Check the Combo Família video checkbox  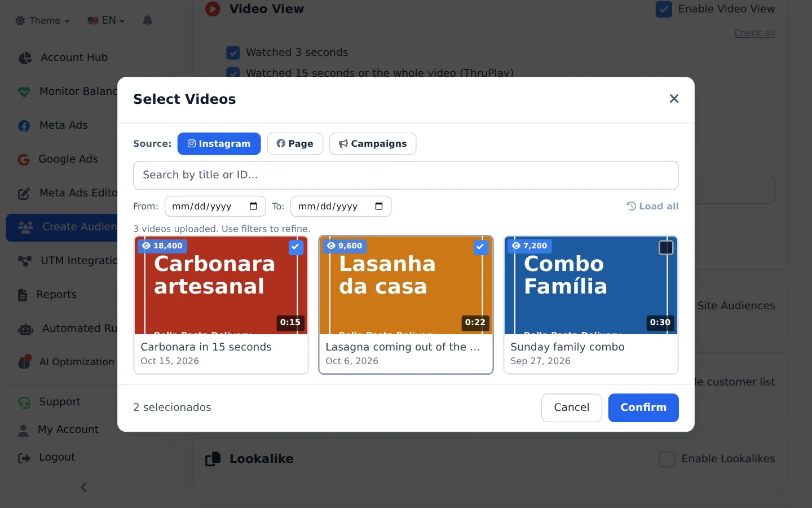click(x=666, y=247)
